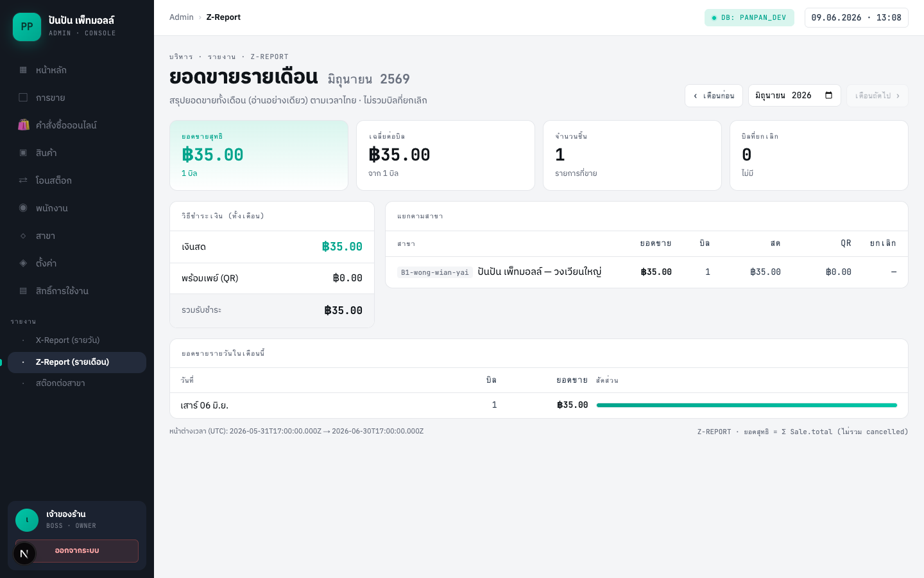Image resolution: width=924 pixels, height=578 pixels.
Task: Open สต๊อกต่อสาขา report
Action: click(77, 383)
